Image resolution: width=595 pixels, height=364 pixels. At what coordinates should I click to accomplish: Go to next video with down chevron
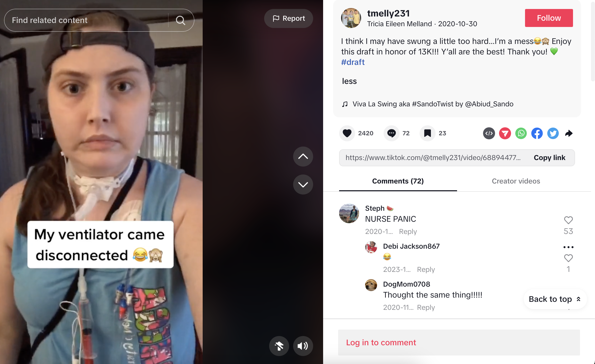(x=303, y=184)
